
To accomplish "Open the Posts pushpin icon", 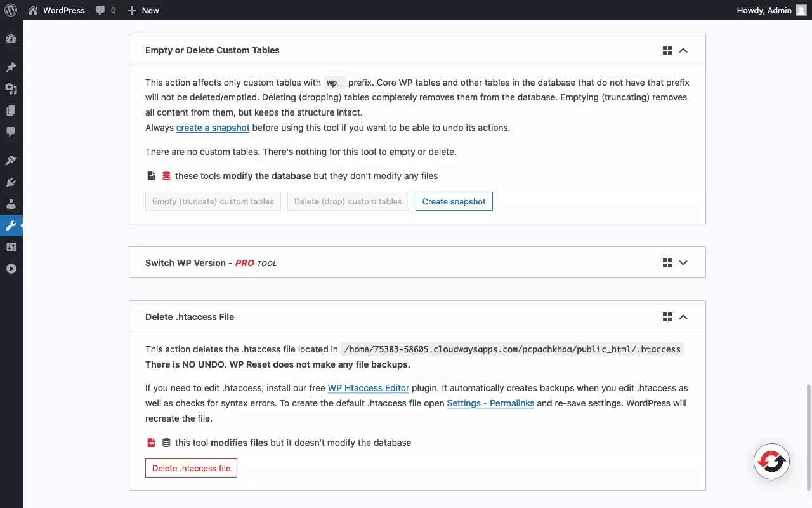I will tap(11, 67).
